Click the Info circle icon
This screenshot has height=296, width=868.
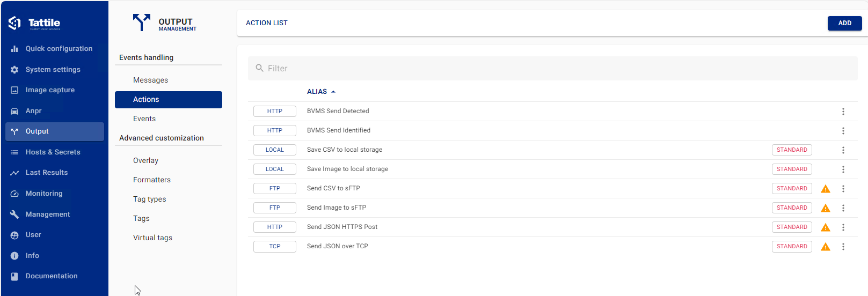[14, 256]
